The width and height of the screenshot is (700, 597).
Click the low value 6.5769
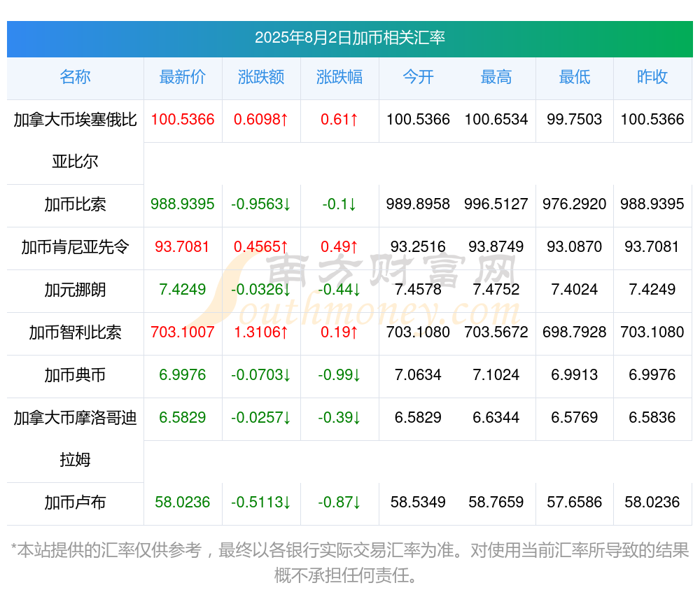click(575, 418)
